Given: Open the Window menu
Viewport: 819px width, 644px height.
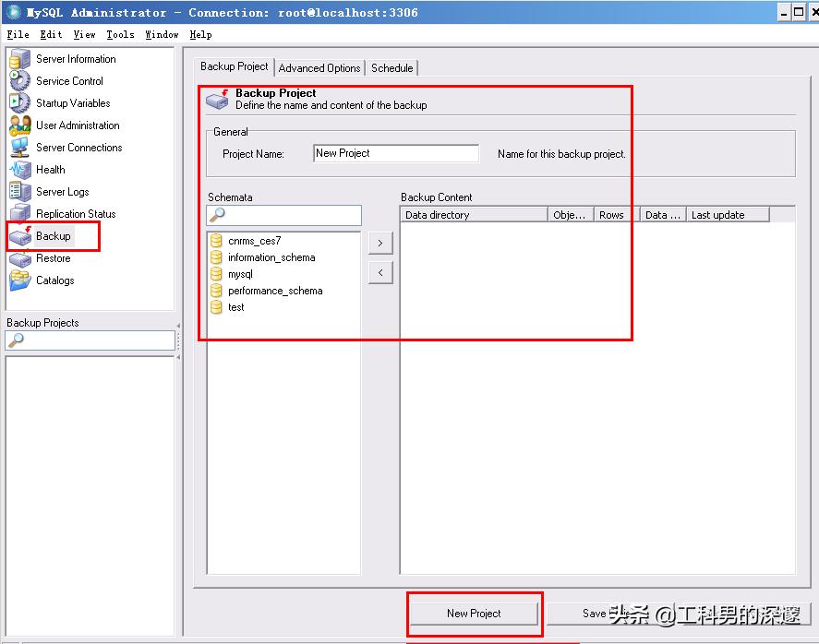Looking at the screenshot, I should (162, 34).
